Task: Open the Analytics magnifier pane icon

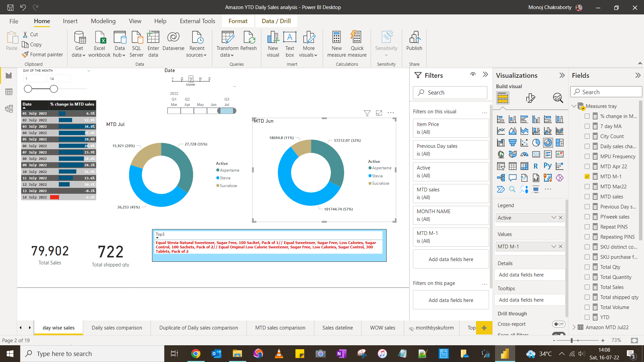Action: pyautogui.click(x=558, y=98)
